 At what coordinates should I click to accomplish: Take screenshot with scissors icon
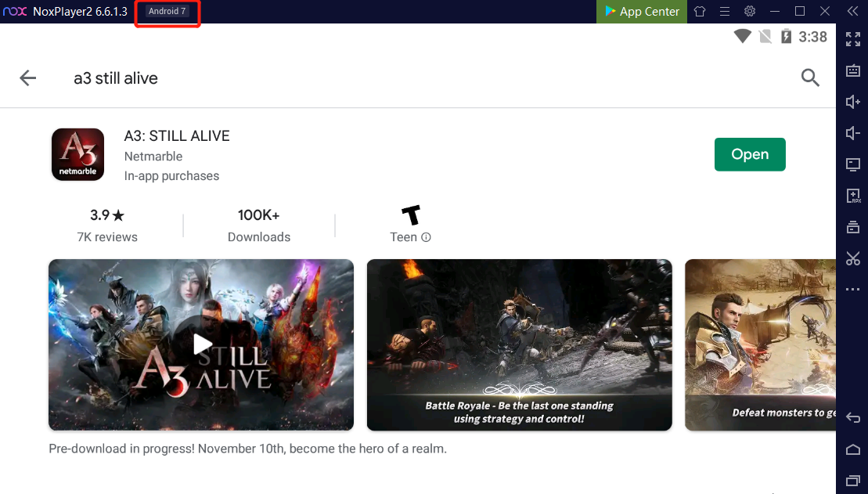pyautogui.click(x=853, y=258)
